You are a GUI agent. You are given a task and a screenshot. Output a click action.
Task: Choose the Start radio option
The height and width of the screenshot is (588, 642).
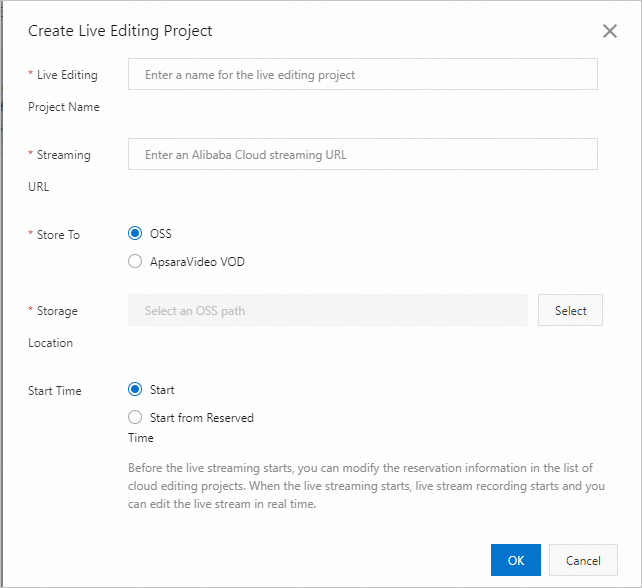[x=135, y=389]
